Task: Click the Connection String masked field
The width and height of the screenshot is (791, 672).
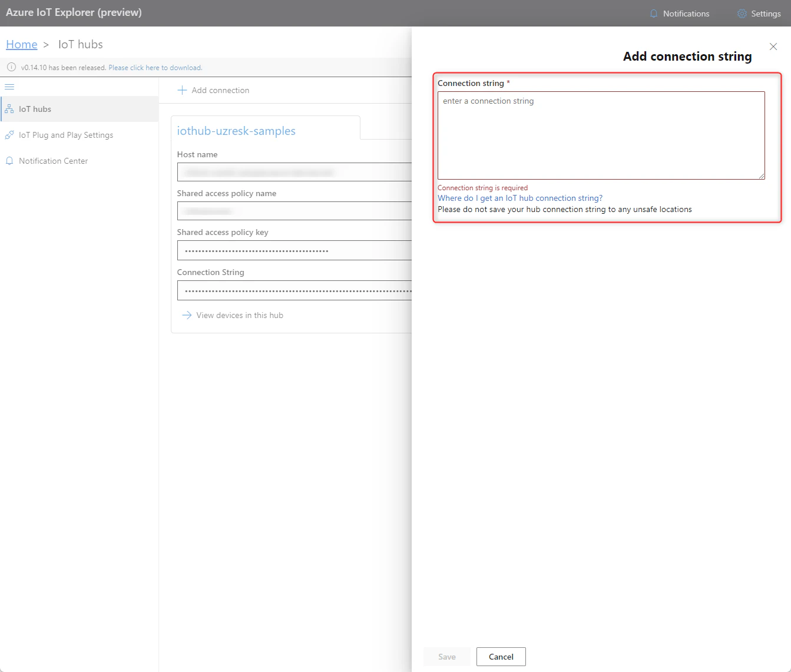Action: pyautogui.click(x=294, y=290)
